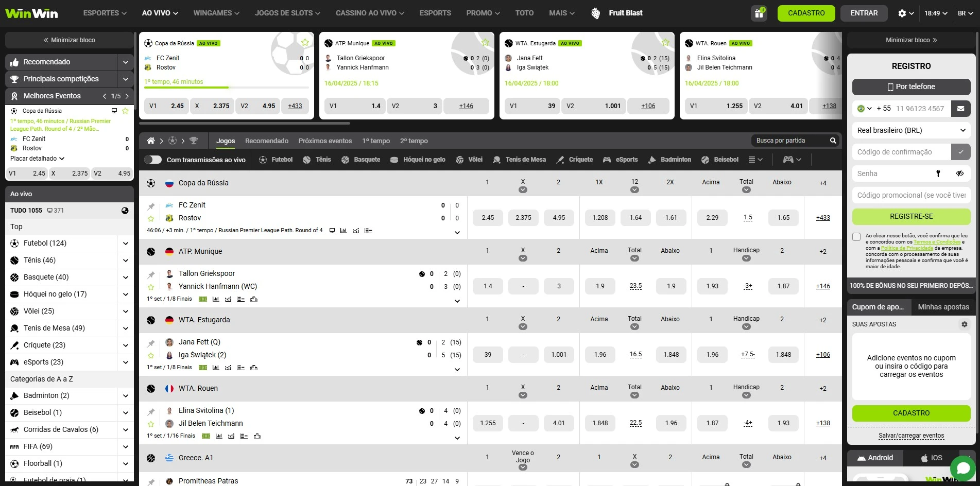Expand Placar detalhado section
The width and height of the screenshot is (980, 486).
(37, 159)
